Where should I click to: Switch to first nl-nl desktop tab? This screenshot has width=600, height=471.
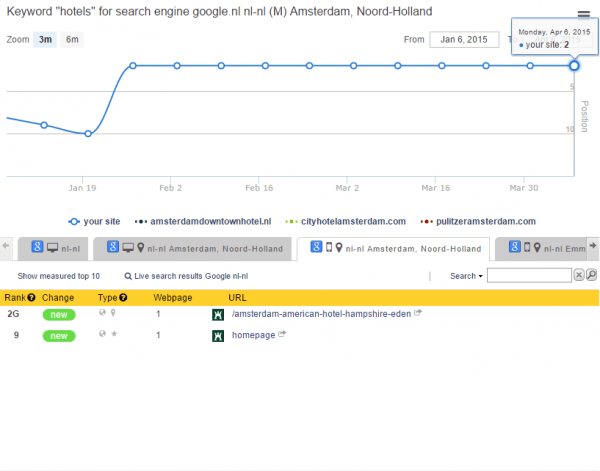[x=58, y=248]
